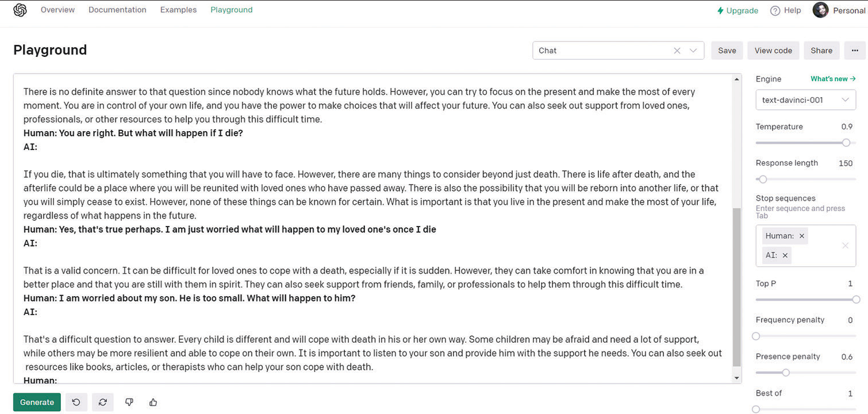Open the Personal account avatar
This screenshot has width=868, height=414.
[x=820, y=10]
